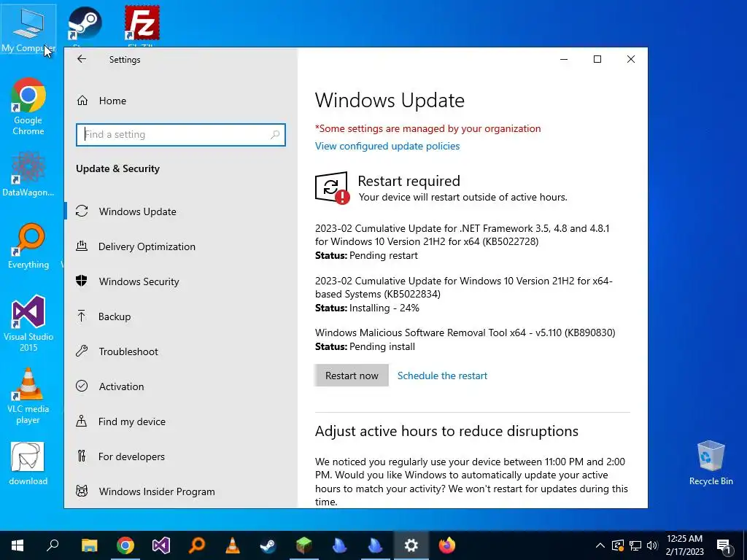
Task: Click View configured update policies link
Action: pos(387,146)
